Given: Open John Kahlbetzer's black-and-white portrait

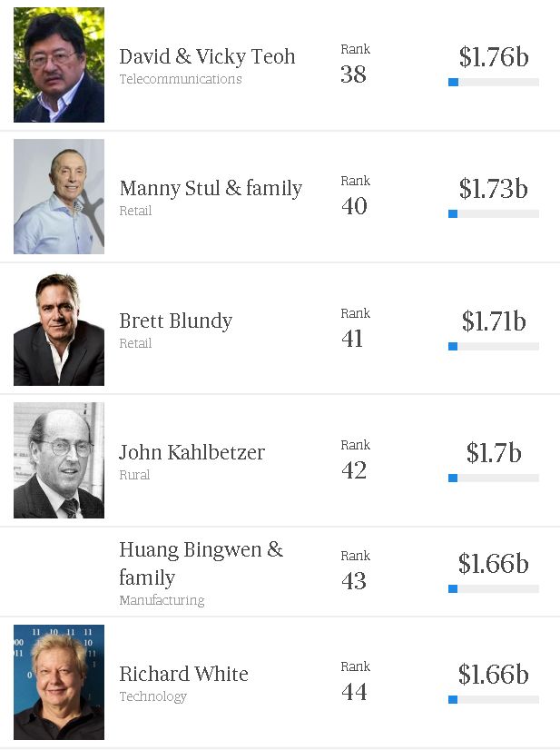Looking at the screenshot, I should 59,460.
